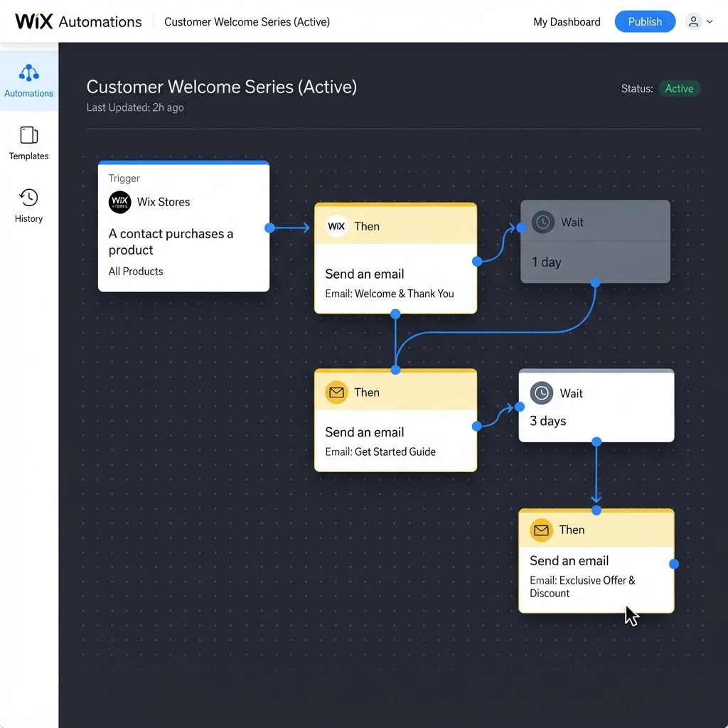Go to My Dashboard link
This screenshot has height=728, width=728.
pos(567,22)
